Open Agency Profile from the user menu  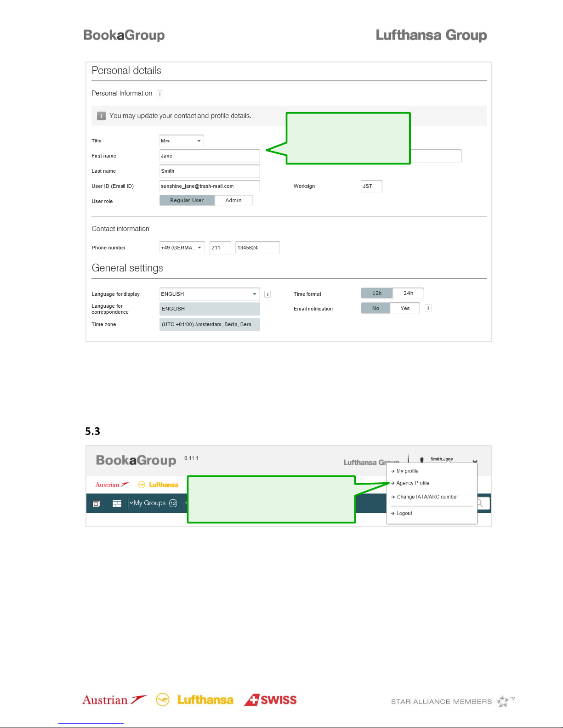click(x=413, y=483)
